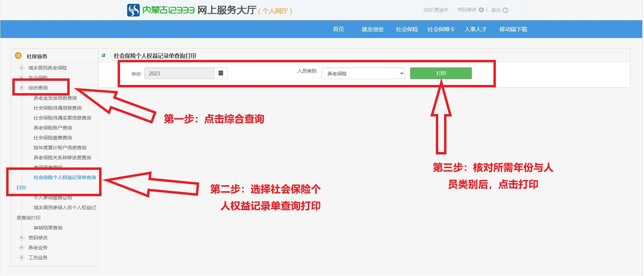Toggle the 综合查询 section bullet
Screen dimensions: 644x276
pos(22,88)
